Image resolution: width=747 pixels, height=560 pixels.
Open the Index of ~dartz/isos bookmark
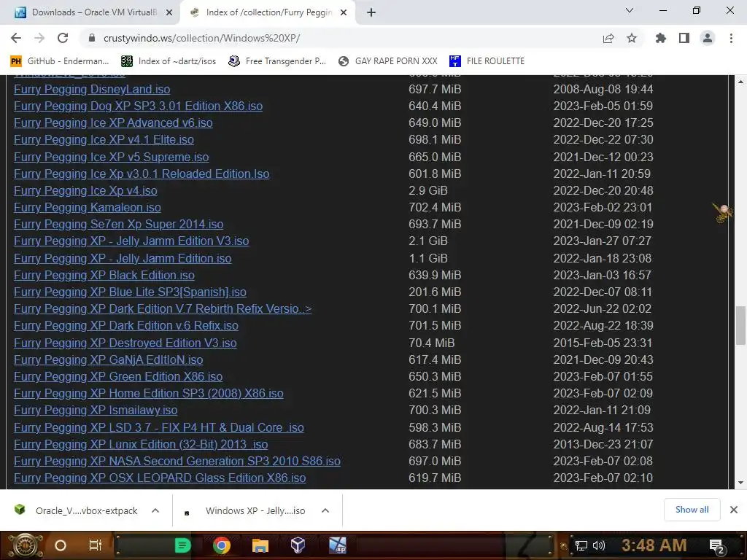[x=169, y=61]
